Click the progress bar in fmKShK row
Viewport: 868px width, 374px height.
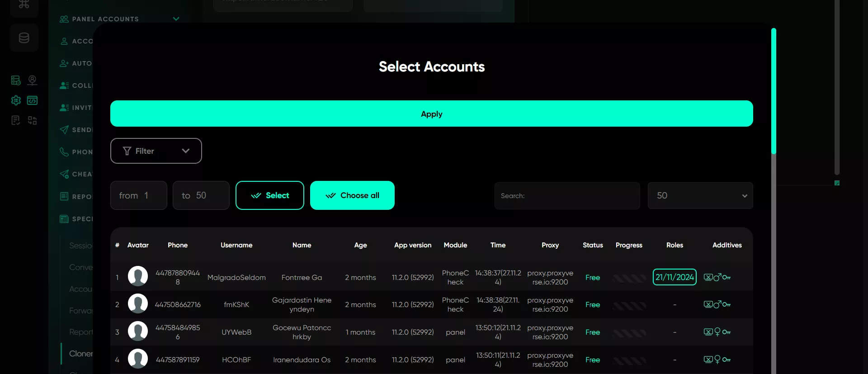tap(629, 306)
